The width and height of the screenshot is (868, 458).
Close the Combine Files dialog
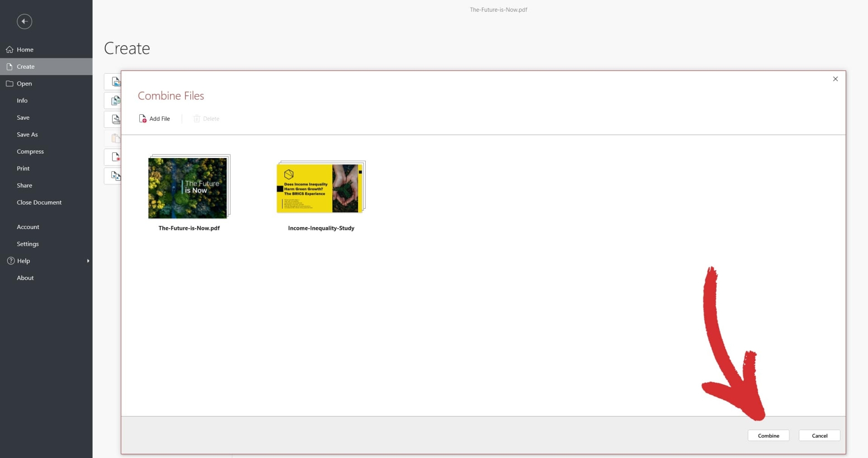pos(835,79)
